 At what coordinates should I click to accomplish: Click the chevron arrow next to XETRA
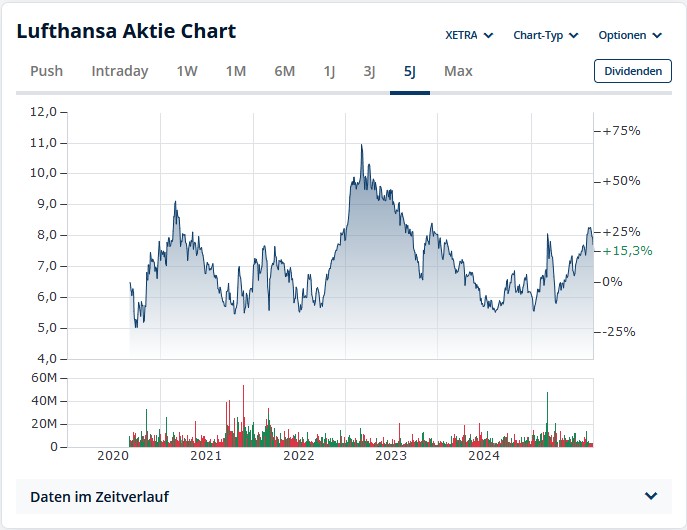[489, 36]
